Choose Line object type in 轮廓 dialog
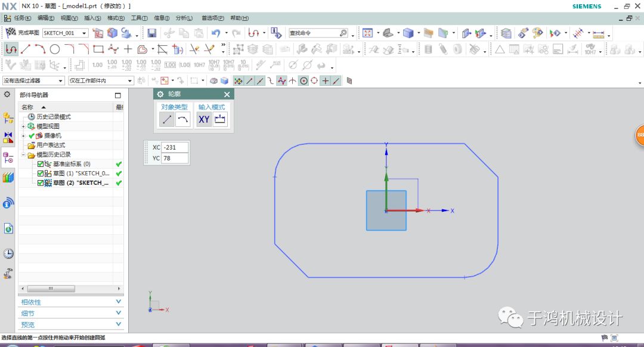The image size is (644, 347). click(x=167, y=119)
